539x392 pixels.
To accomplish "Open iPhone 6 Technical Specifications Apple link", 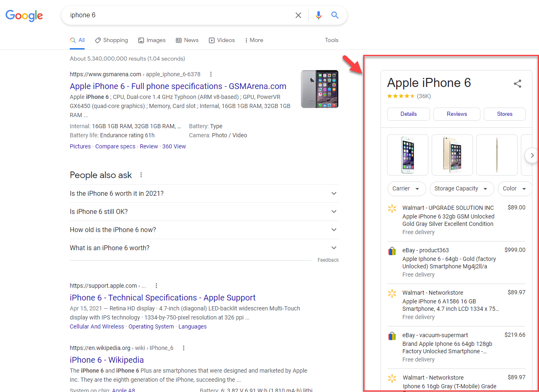I will coord(163,298).
